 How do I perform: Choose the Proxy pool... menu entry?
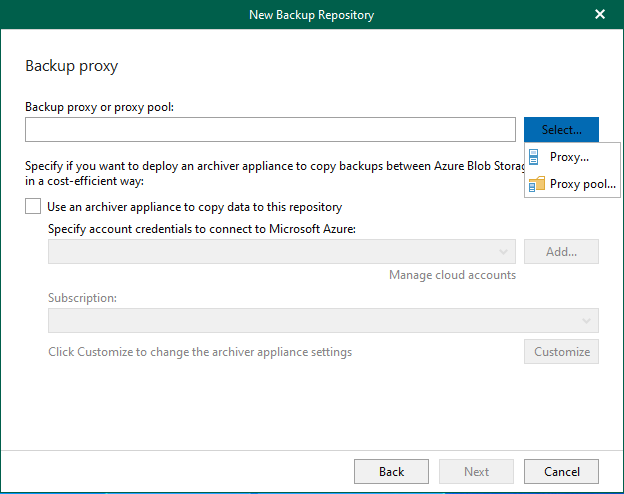click(x=582, y=184)
